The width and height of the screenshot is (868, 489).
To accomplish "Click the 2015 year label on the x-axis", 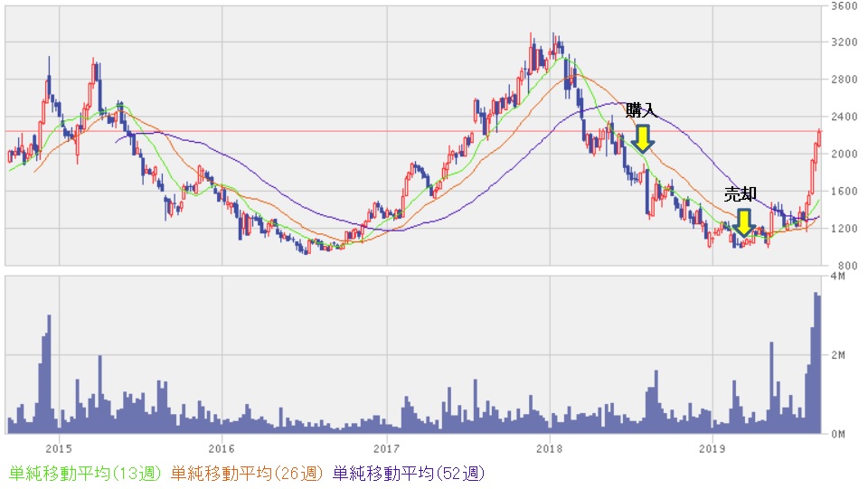I will tap(59, 448).
